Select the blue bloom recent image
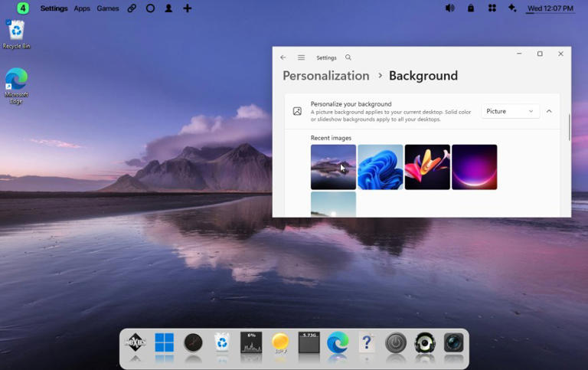 [x=381, y=167]
